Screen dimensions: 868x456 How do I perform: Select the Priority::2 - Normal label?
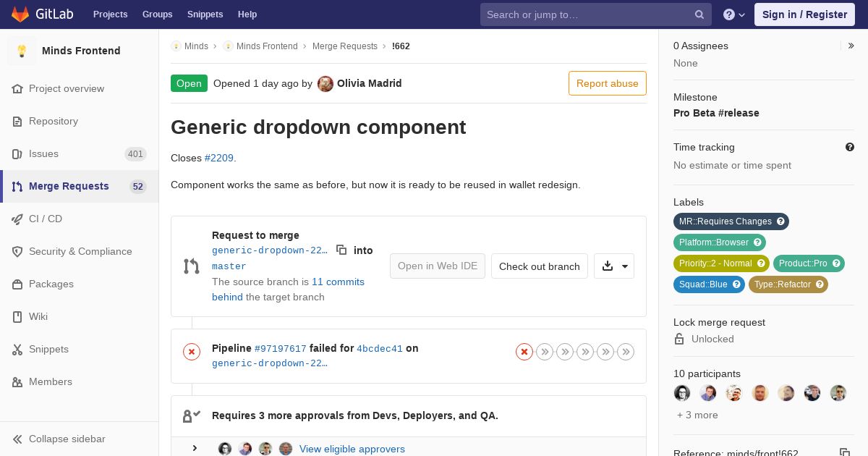coord(715,263)
